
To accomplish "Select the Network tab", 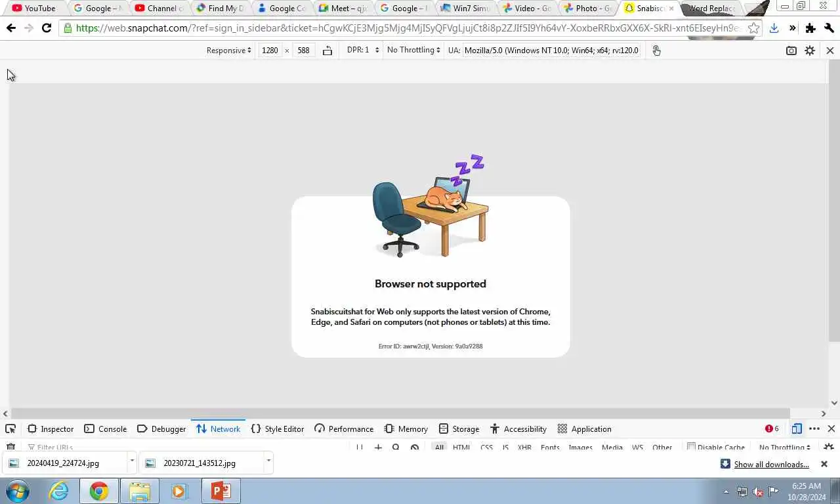I will click(219, 429).
